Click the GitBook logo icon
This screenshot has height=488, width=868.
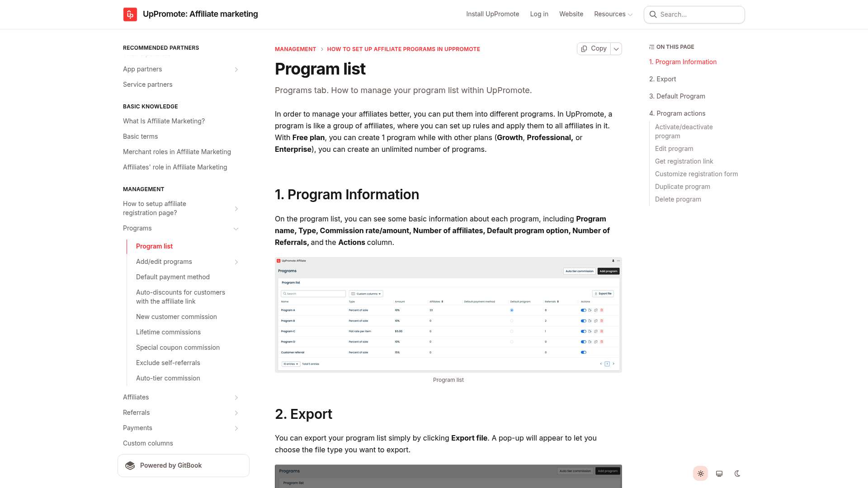(130, 465)
